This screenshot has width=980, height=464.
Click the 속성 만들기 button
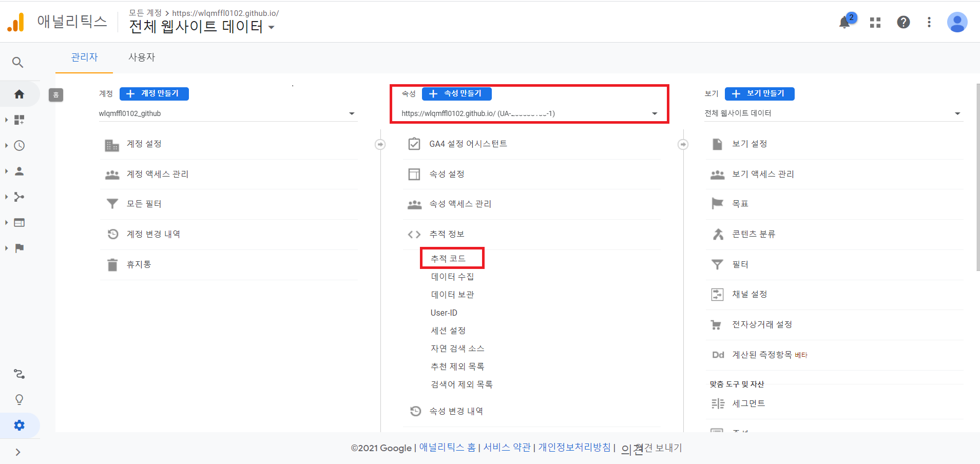(456, 93)
